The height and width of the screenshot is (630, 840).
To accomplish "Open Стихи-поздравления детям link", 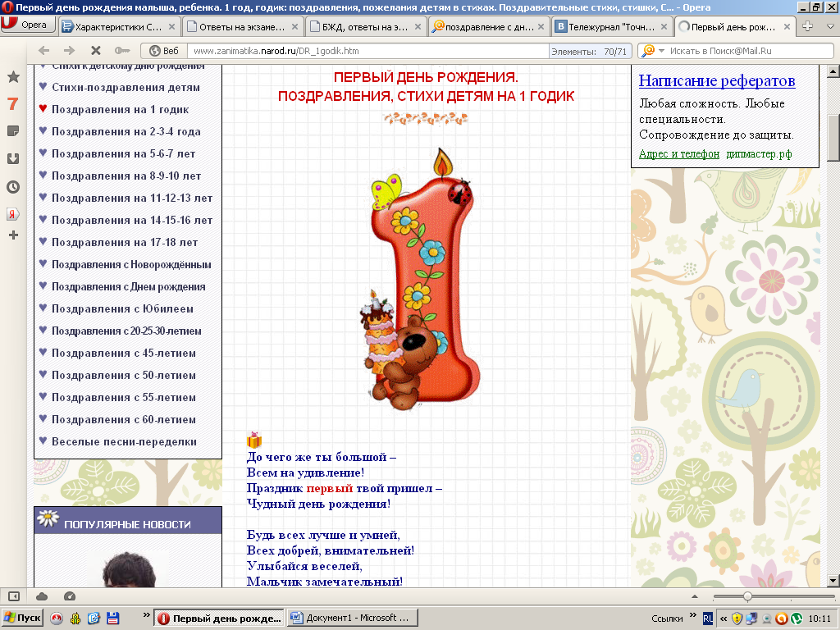I will tap(126, 87).
